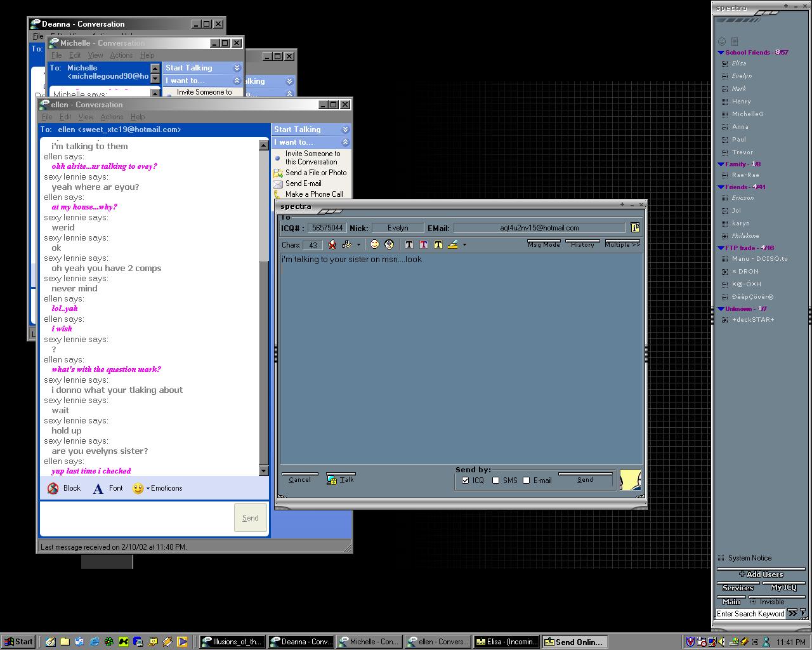Click the message text field in ellen conversation
Image resolution: width=812 pixels, height=650 pixels.
coord(135,518)
